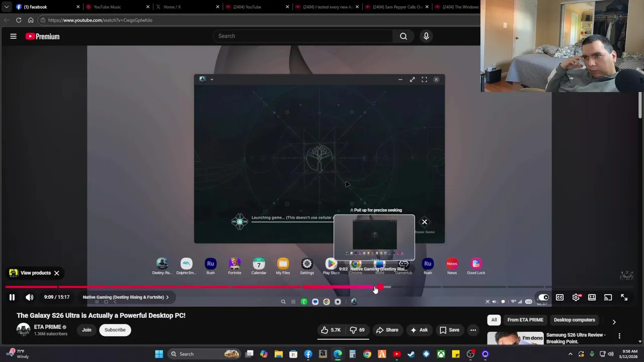
Task: Save the video to a playlist
Action: [x=449, y=330]
